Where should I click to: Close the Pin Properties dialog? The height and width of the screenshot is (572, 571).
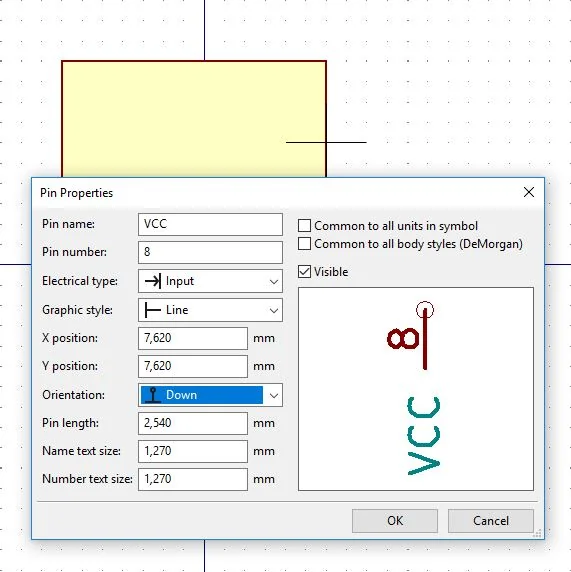coord(529,192)
